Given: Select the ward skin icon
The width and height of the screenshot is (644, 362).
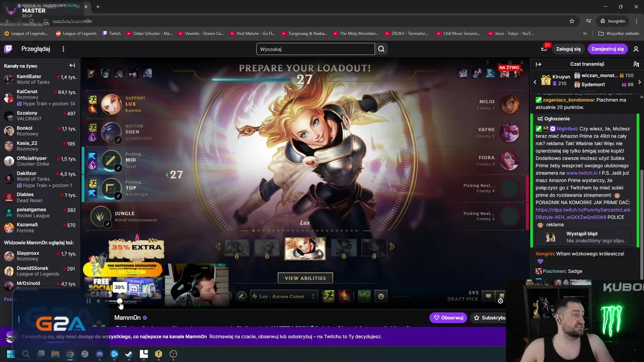Looking at the screenshot, I should click(364, 296).
